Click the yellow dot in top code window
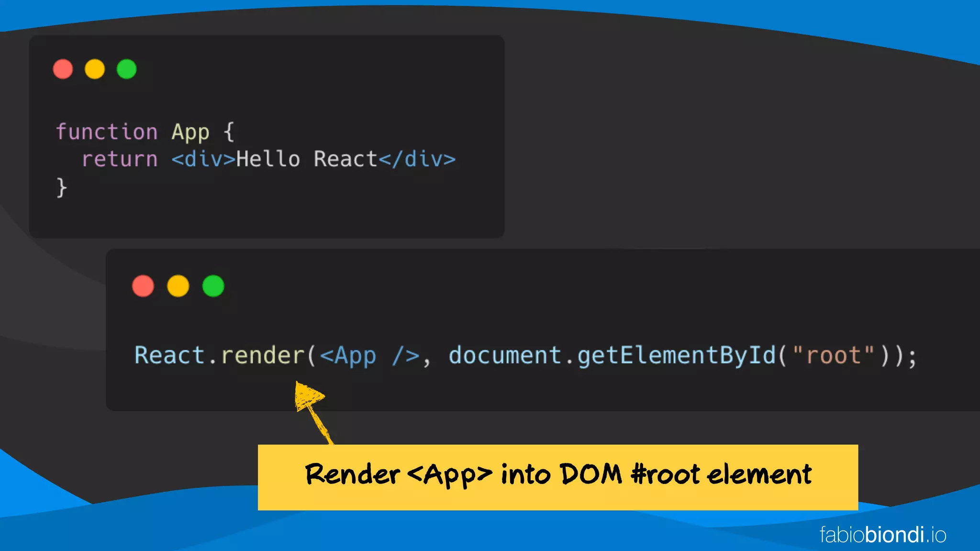 pyautogui.click(x=95, y=69)
